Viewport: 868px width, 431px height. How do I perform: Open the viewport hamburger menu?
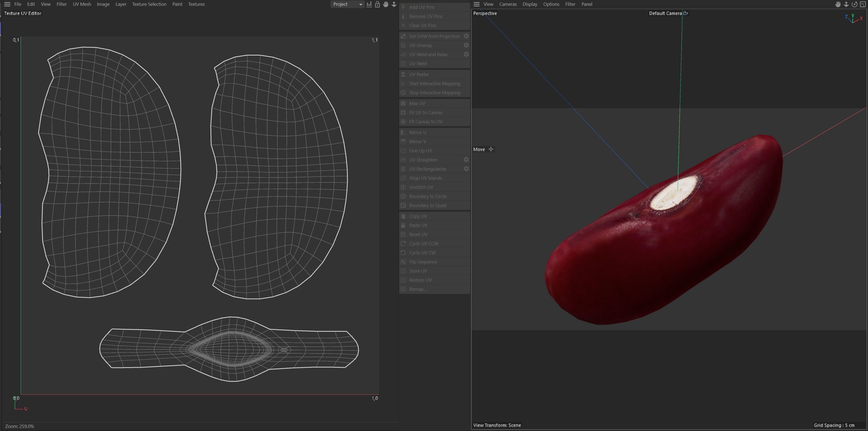coord(476,4)
